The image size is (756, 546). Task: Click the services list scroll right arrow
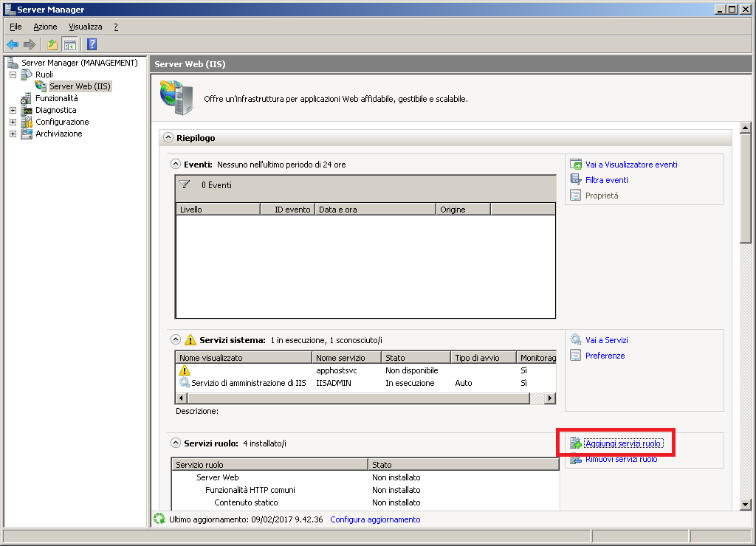pos(549,398)
